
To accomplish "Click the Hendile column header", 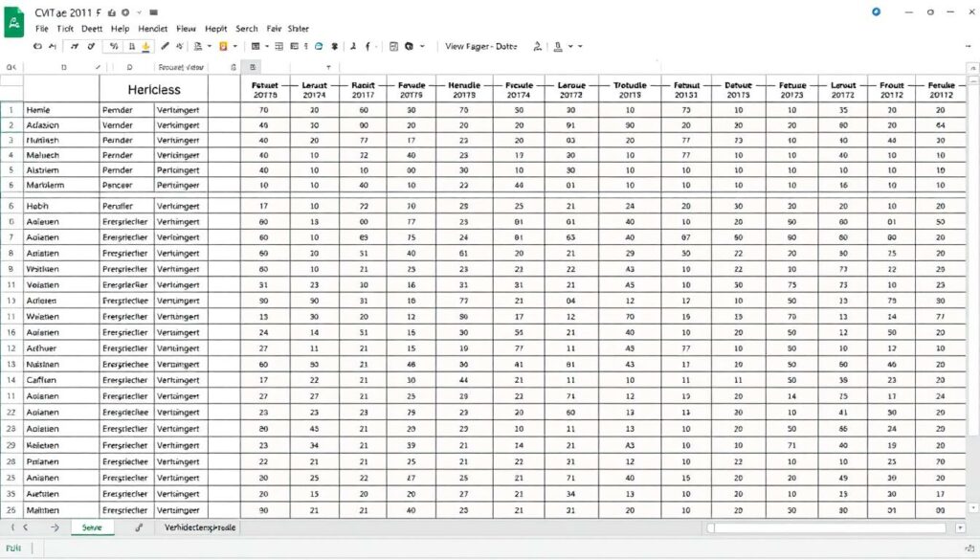I will coord(464,89).
